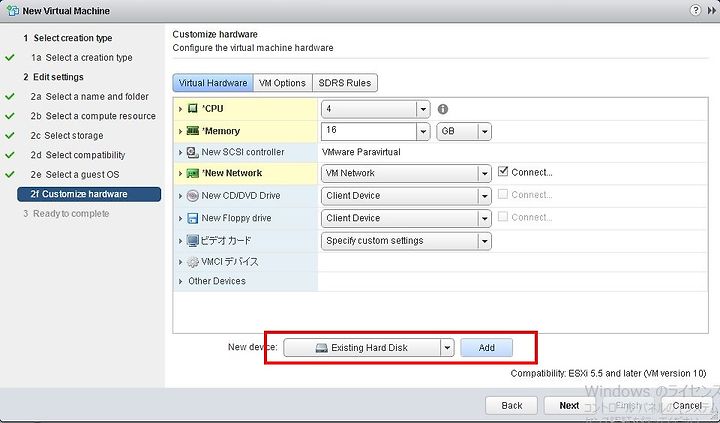Image resolution: width=720 pixels, height=423 pixels.
Task: Open the GB memory unit dropdown
Action: point(484,132)
